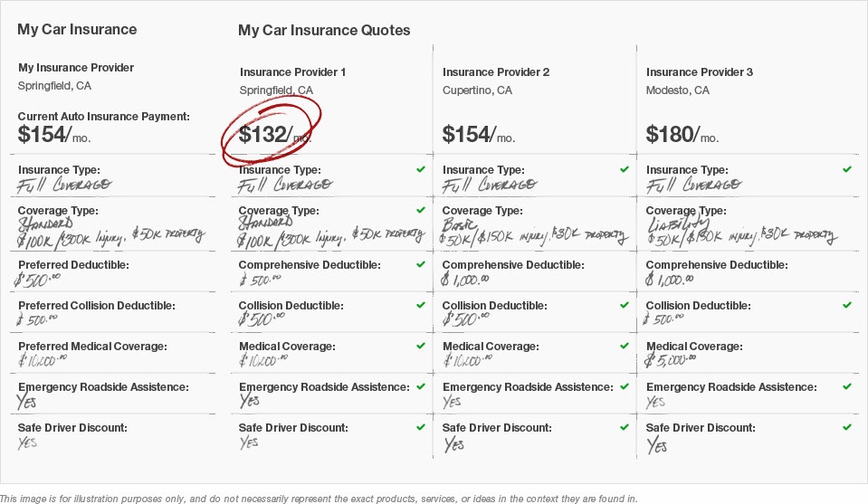
Task: Click Provider 2 Collision Deductible checkmark
Action: (625, 305)
